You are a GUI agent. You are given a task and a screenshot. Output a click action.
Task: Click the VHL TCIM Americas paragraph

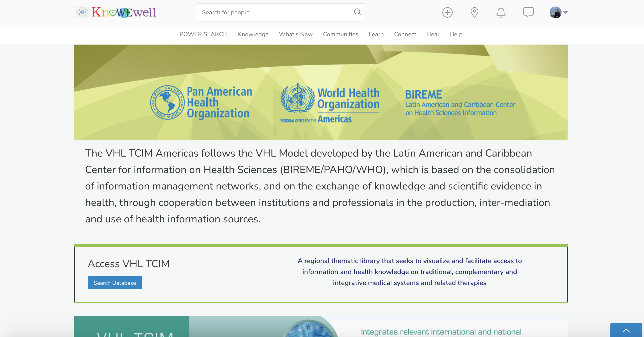point(320,186)
